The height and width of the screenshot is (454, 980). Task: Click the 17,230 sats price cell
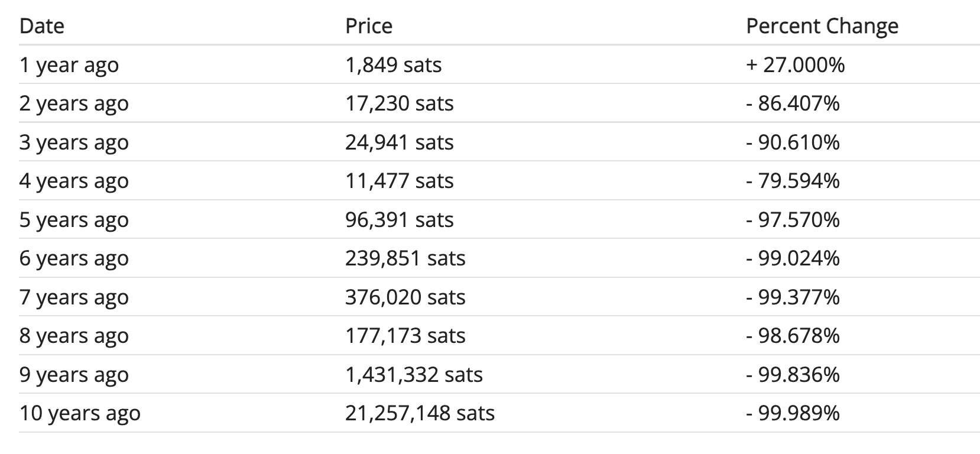[x=399, y=103]
